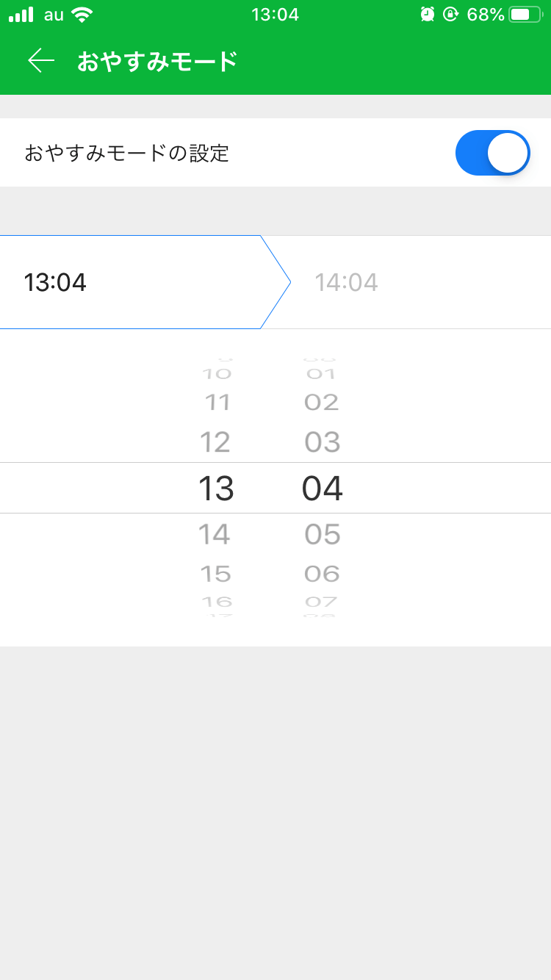This screenshot has width=551, height=980.
Task: Pick minute 03 in the picker
Action: [323, 442]
